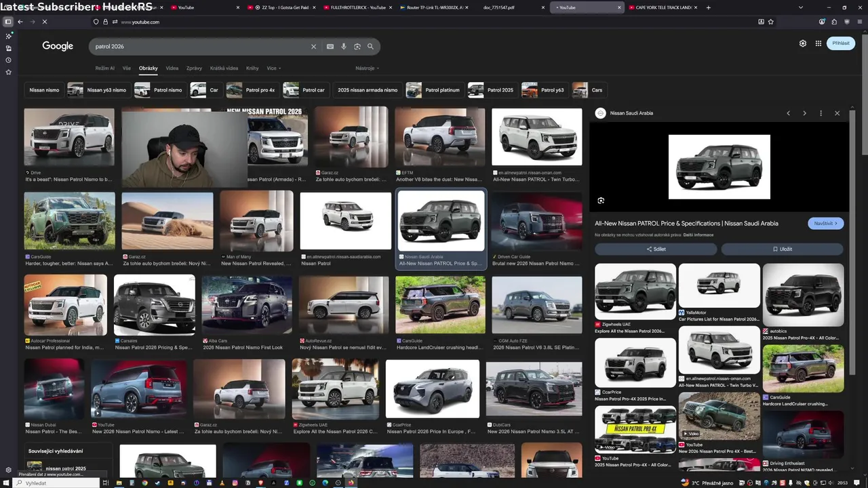Switch to the Režim AI tab

tap(105, 68)
